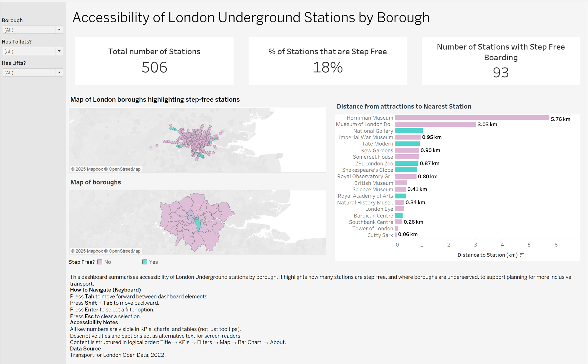Click Mapbox attribution on the step-free stations map

87,169
